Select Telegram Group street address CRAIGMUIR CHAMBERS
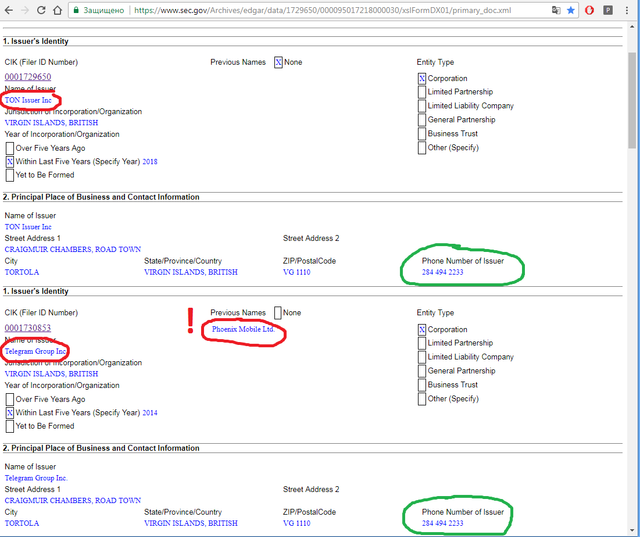The image size is (640, 537). (x=73, y=500)
